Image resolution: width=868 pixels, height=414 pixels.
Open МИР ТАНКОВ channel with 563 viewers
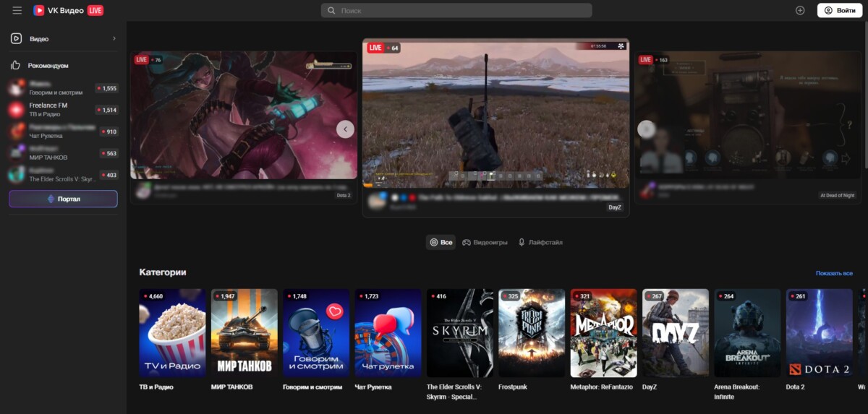tap(63, 153)
